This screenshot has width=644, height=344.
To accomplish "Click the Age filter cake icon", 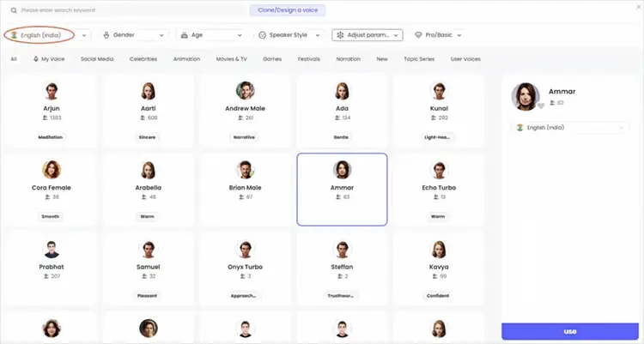I will [185, 35].
